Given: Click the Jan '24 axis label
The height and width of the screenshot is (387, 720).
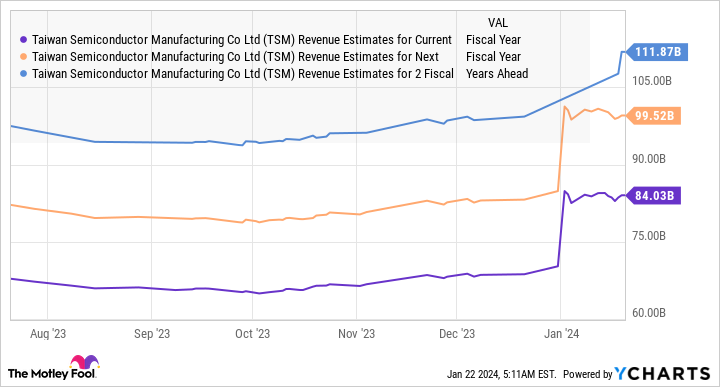Looking at the screenshot, I should tap(561, 334).
